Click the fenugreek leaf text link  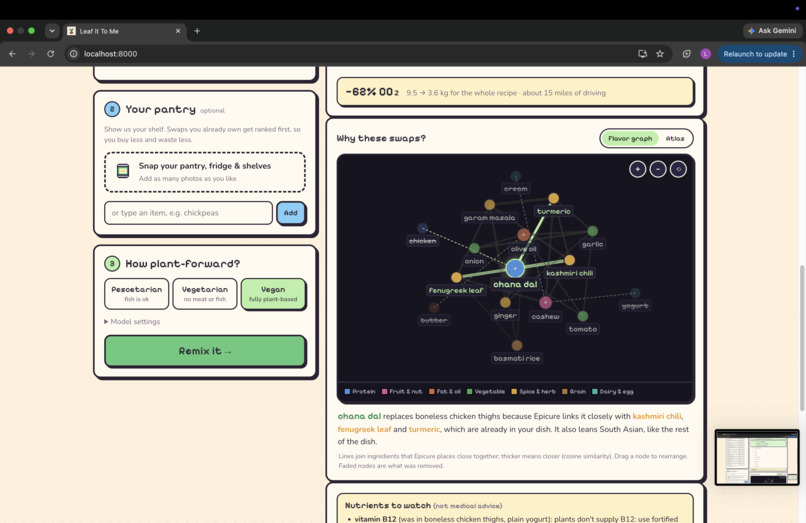click(364, 429)
